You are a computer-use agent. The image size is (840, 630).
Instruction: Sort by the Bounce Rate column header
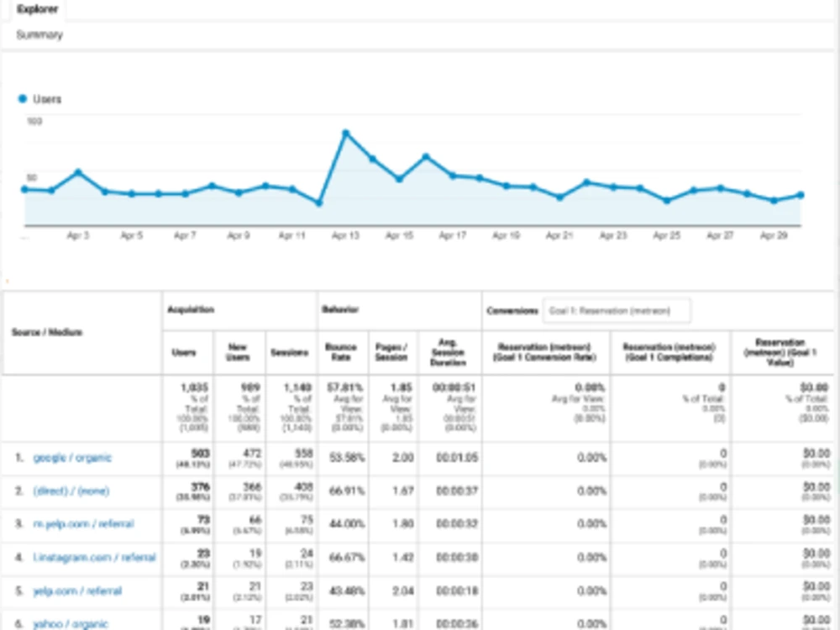(341, 353)
